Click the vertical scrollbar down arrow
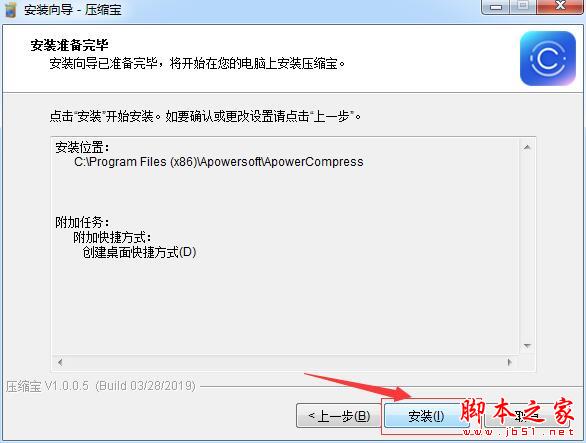 click(x=527, y=346)
